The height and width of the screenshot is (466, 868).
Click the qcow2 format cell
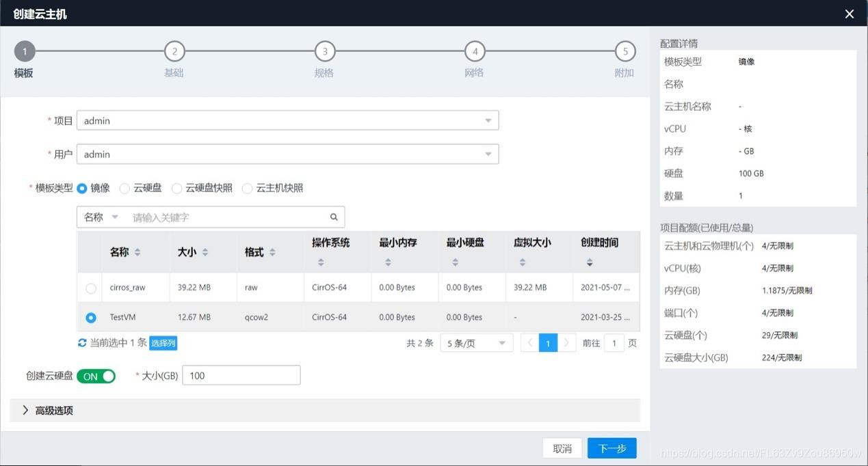257,317
